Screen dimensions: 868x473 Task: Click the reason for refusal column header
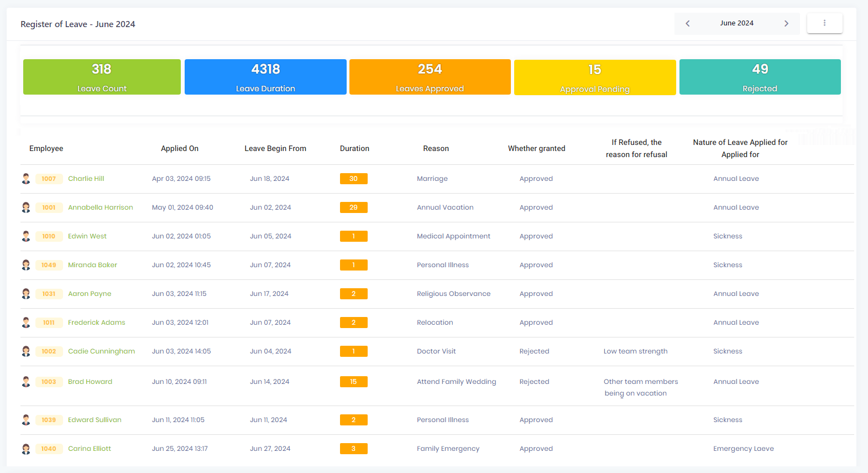click(636, 148)
